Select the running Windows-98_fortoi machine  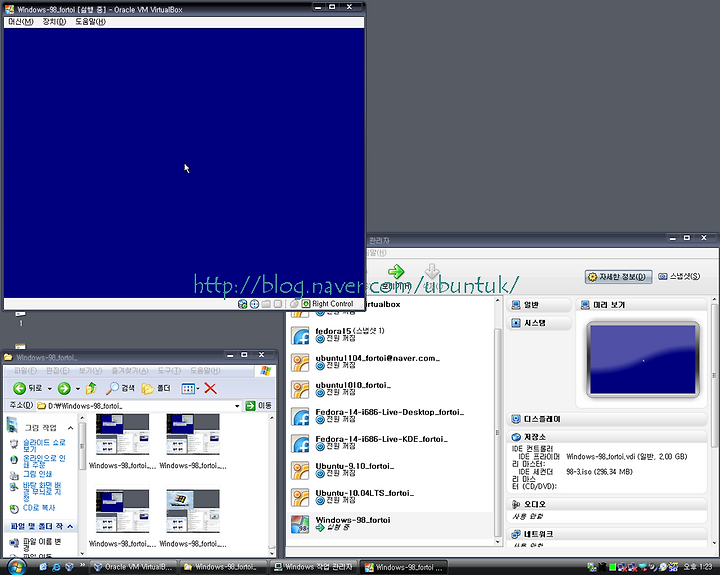pyautogui.click(x=390, y=524)
